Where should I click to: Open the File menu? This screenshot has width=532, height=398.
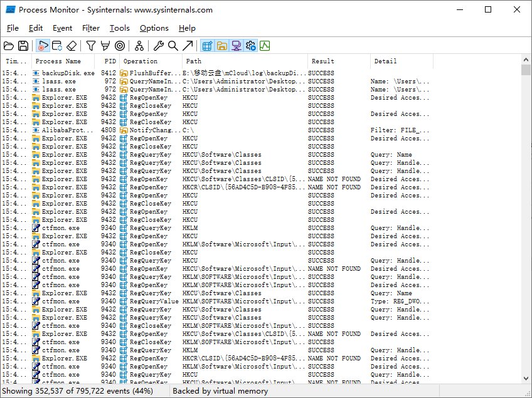click(x=13, y=28)
